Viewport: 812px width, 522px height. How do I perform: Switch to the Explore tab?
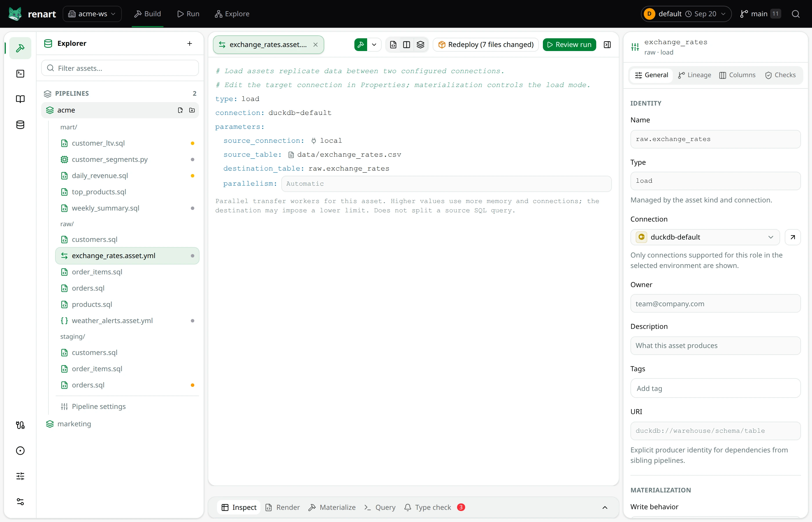pos(232,14)
